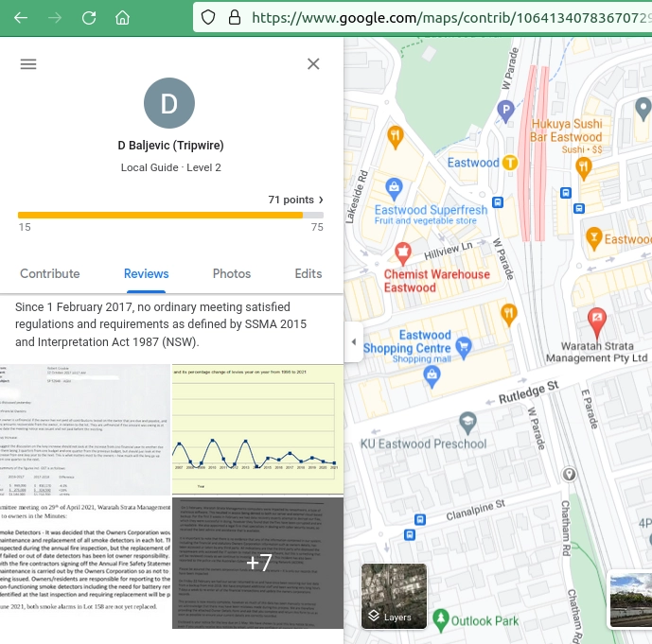The height and width of the screenshot is (644, 652).
Task: Open the 71 points details chevron
Action: click(x=321, y=200)
